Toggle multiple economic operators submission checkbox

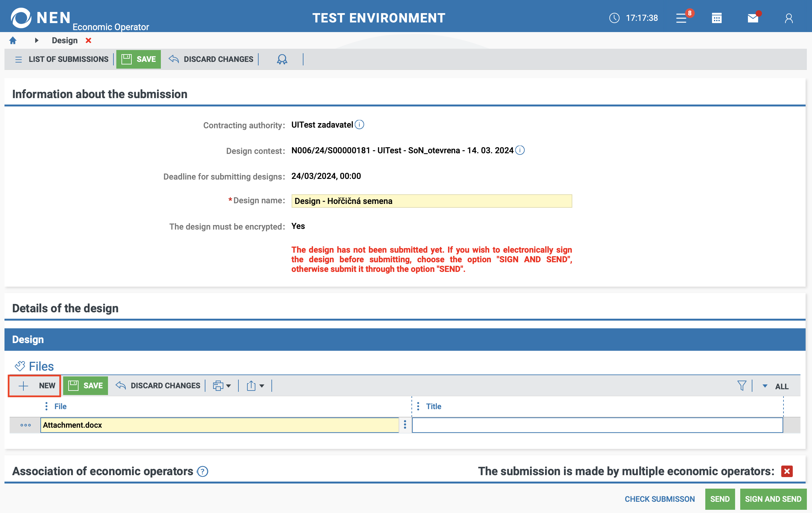[787, 471]
